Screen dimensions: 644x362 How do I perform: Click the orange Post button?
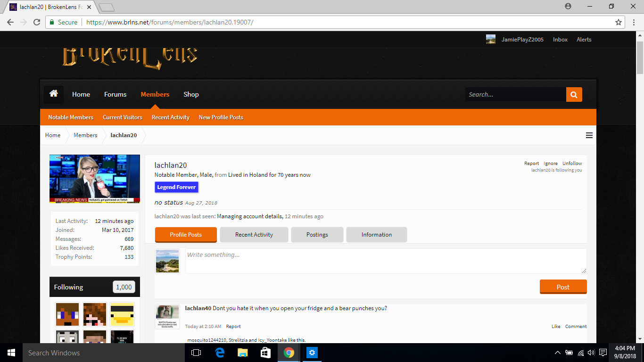tap(563, 287)
